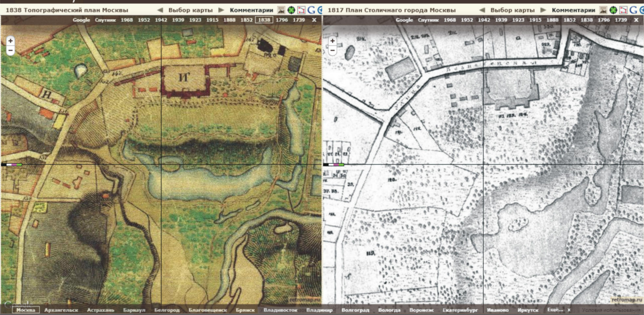Close the city list bar

[569, 310]
